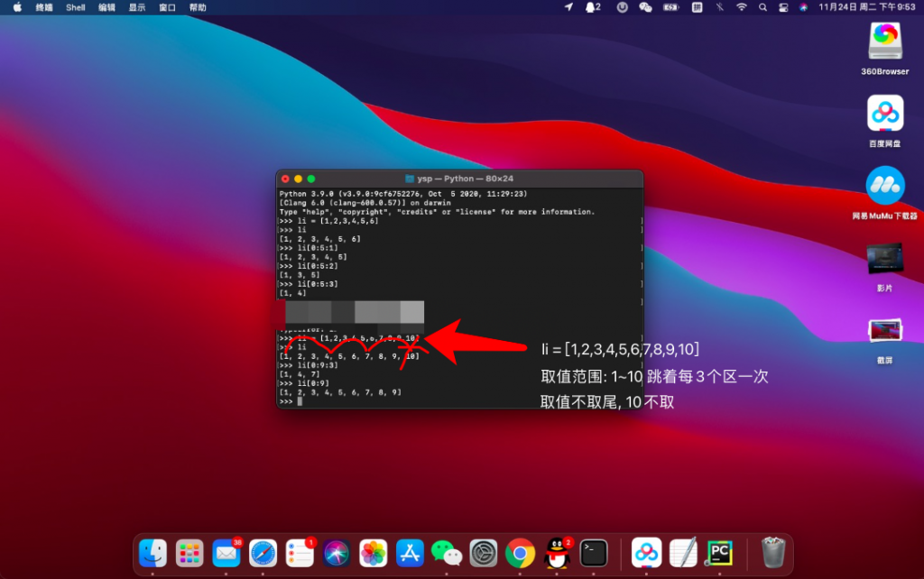Launch Google Chrome from the dock

coord(520,553)
